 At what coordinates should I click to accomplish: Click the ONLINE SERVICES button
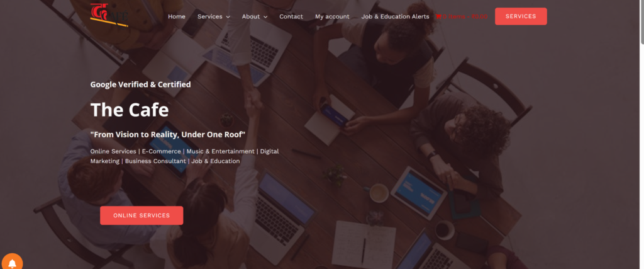(142, 215)
